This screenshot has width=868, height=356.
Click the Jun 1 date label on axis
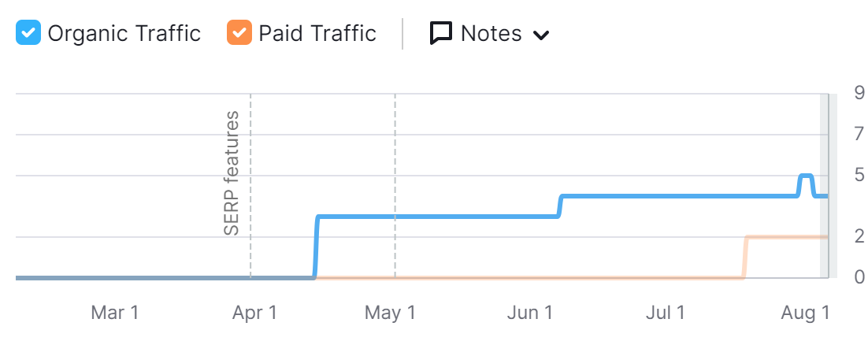(530, 313)
